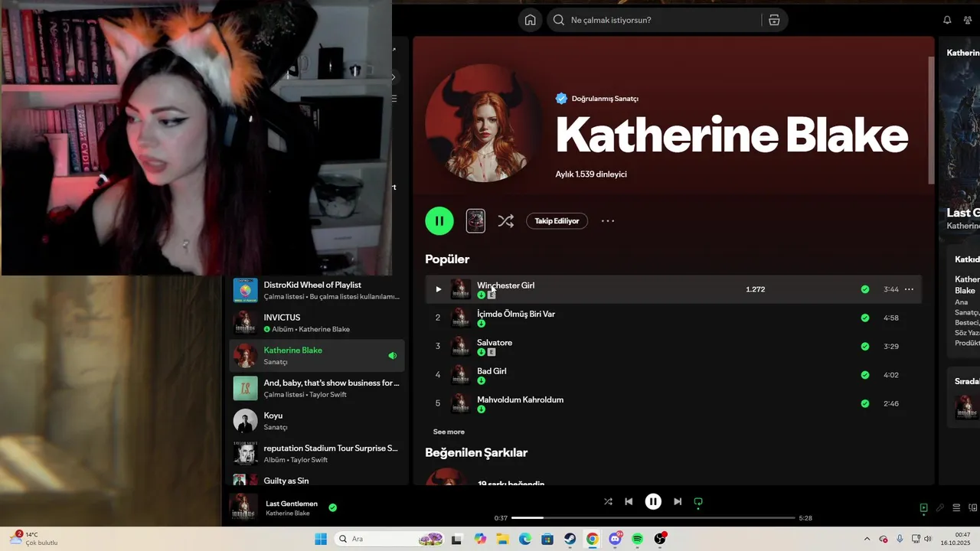
Task: Open reputation Stadium Tour Surprise Songs album
Action: pos(317,453)
